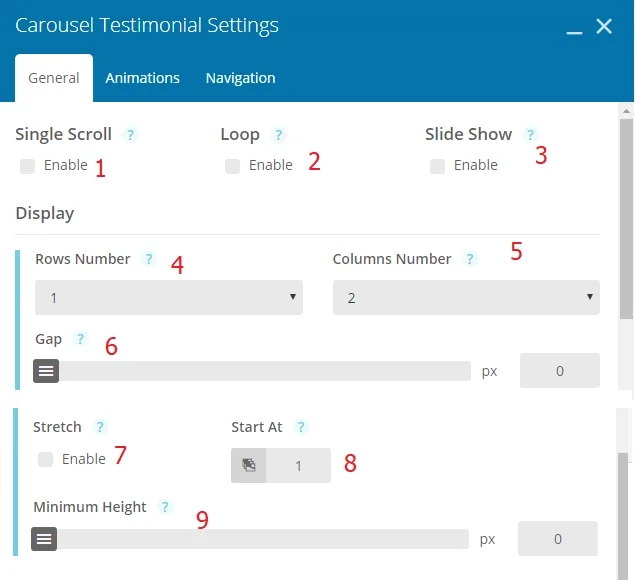
Task: Open the Columns Number help tooltip icon
Action: (x=470, y=259)
